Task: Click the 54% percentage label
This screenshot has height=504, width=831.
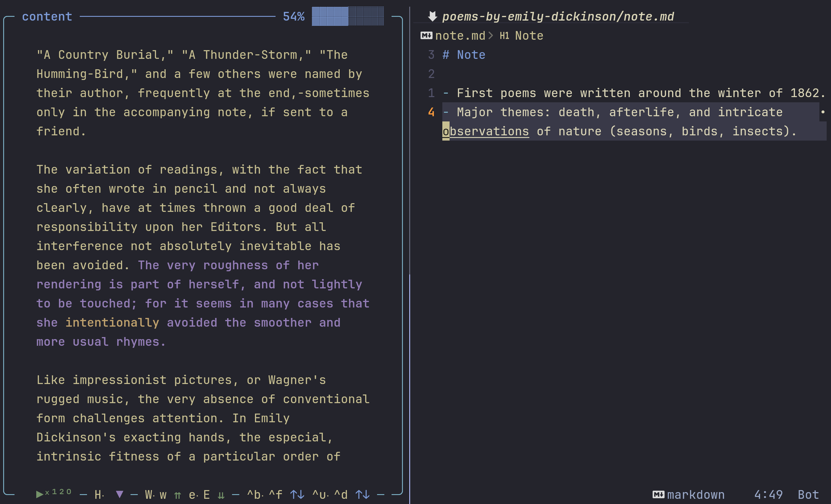Action: (x=294, y=16)
